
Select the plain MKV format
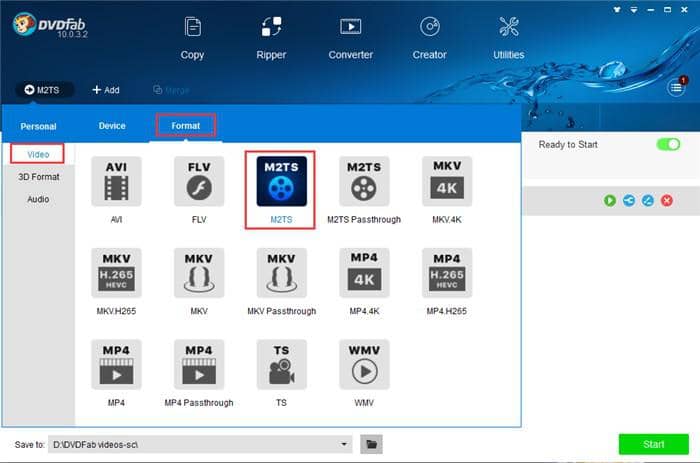tap(199, 273)
